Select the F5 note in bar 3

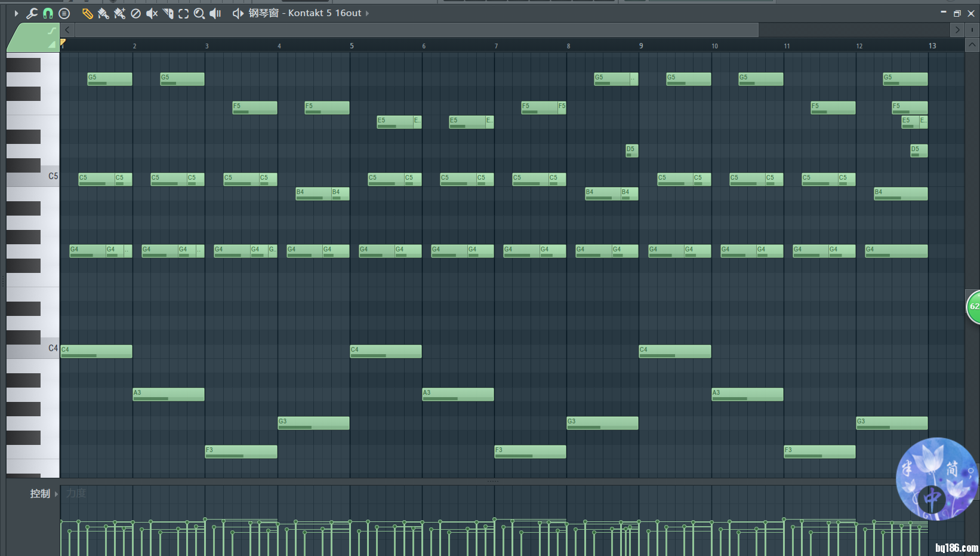[x=255, y=108]
